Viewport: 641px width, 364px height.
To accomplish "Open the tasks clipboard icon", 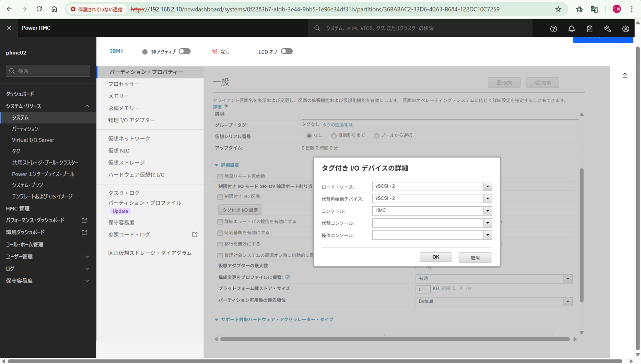I will click(590, 29).
